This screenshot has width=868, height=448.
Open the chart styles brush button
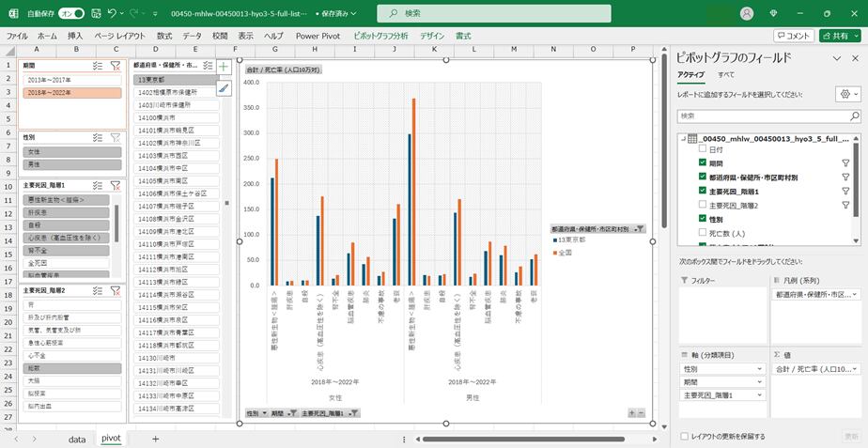pos(224,88)
